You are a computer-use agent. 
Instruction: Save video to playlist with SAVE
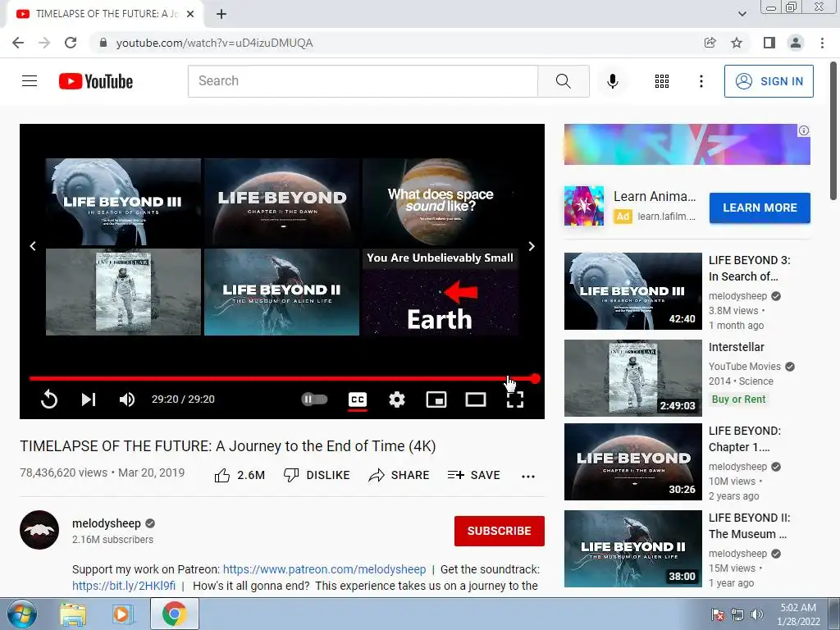click(473, 475)
